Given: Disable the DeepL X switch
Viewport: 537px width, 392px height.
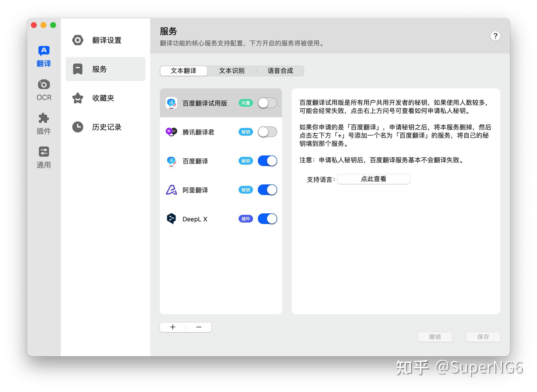Looking at the screenshot, I should click(268, 219).
